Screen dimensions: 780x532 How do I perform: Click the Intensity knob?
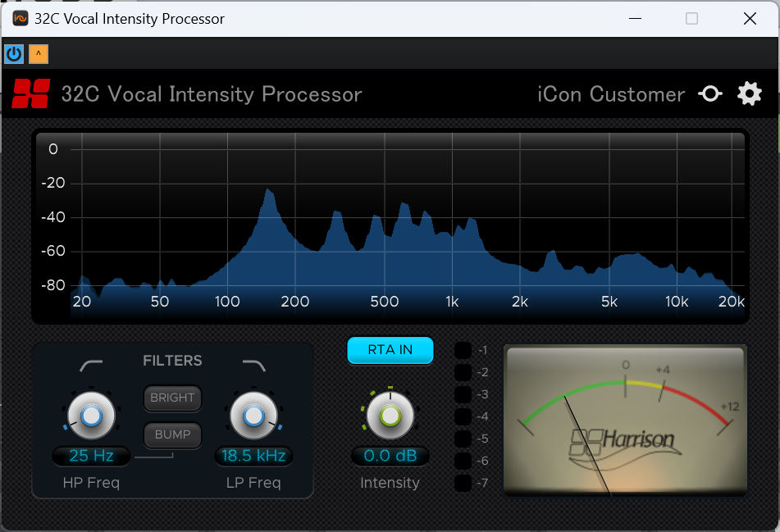point(390,416)
